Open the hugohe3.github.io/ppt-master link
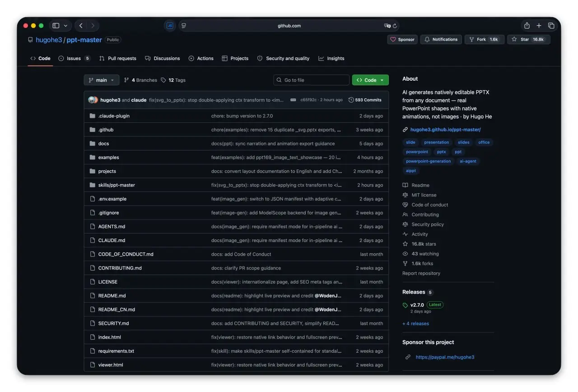Viewport: 578px width, 392px height. pos(445,130)
